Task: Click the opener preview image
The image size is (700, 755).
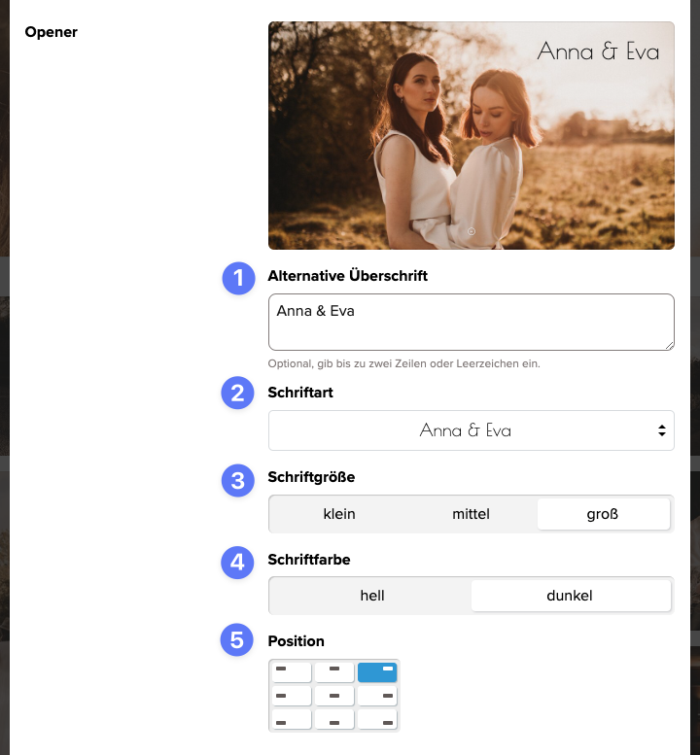Action: point(472,135)
